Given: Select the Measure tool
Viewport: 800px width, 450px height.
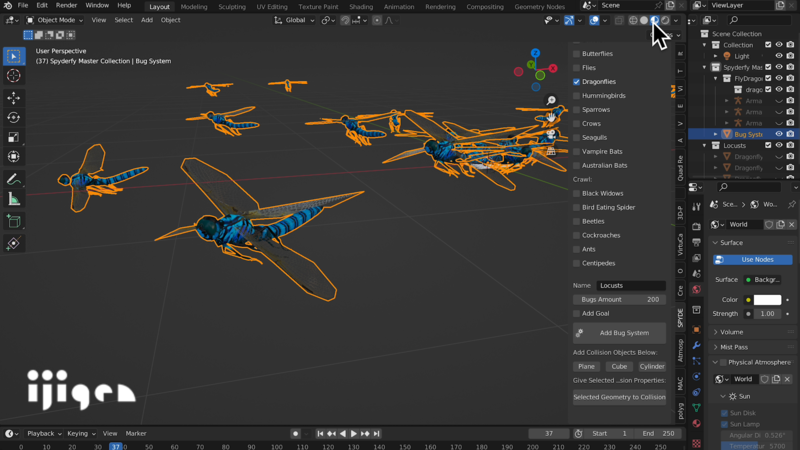Looking at the screenshot, I should (x=14, y=199).
